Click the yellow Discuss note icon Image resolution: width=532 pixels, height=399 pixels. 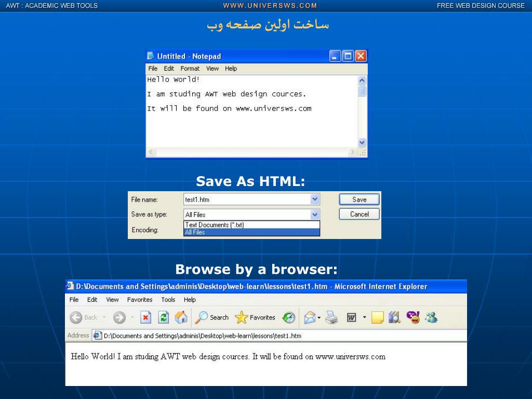pos(377,317)
